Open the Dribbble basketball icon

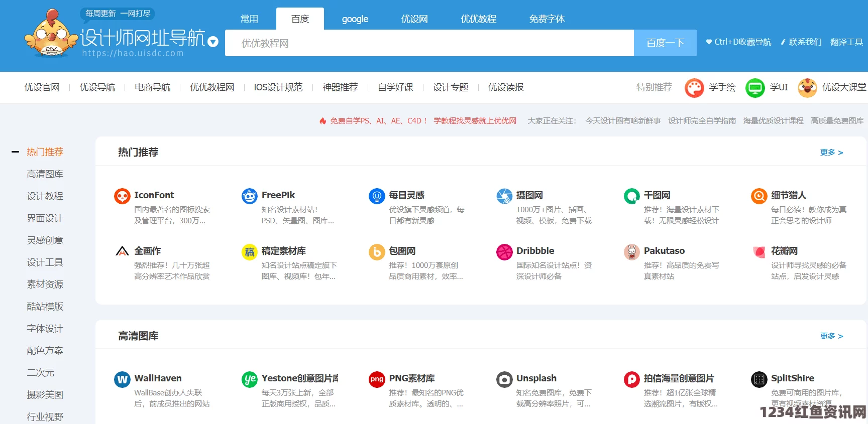(504, 252)
